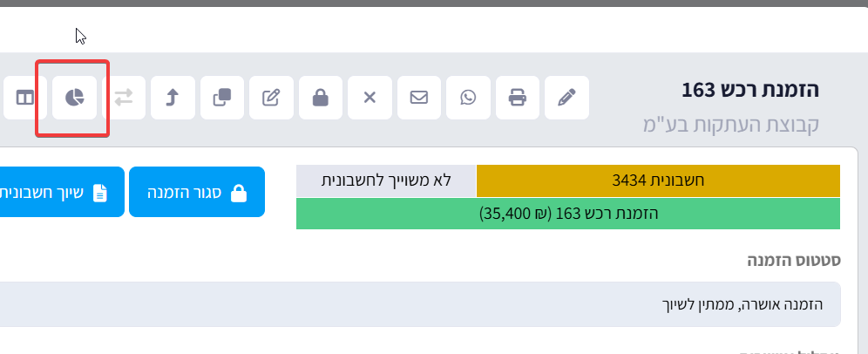868x354 pixels.
Task: Click the grey לא משוייך לחשבונית segment
Action: pyautogui.click(x=386, y=180)
